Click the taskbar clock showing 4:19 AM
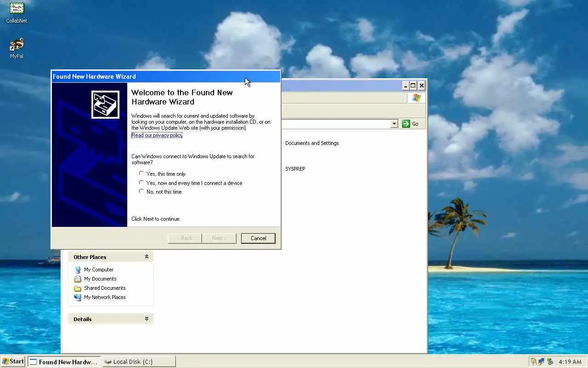 click(570, 362)
